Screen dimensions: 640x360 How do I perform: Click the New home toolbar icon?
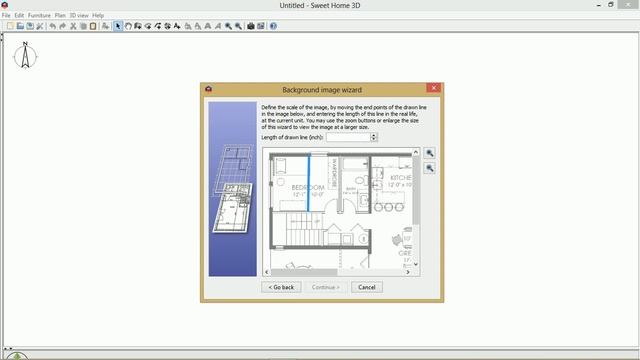(10, 26)
